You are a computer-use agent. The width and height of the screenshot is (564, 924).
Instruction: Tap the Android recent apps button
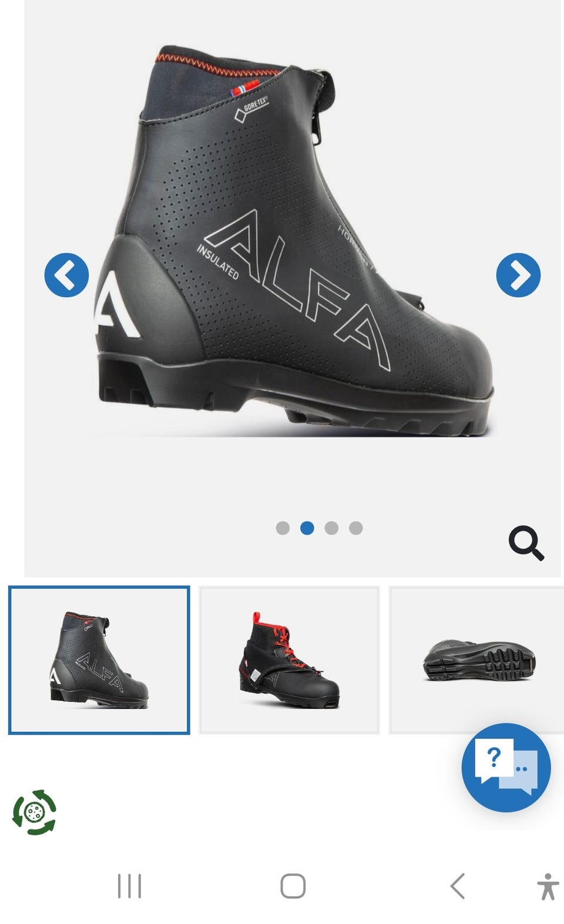click(x=129, y=886)
